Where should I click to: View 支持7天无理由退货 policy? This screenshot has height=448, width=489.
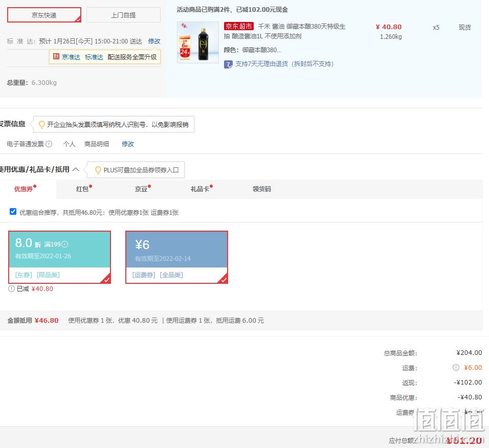(x=284, y=64)
